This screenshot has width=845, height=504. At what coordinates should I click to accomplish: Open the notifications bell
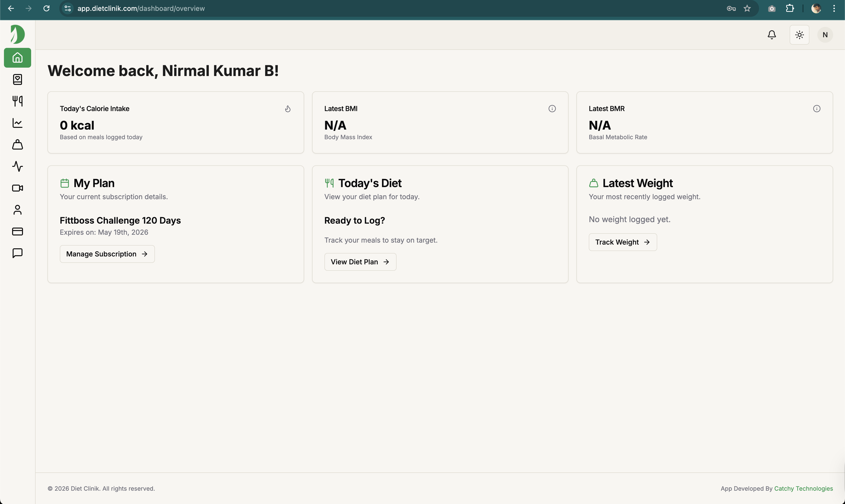[772, 34]
